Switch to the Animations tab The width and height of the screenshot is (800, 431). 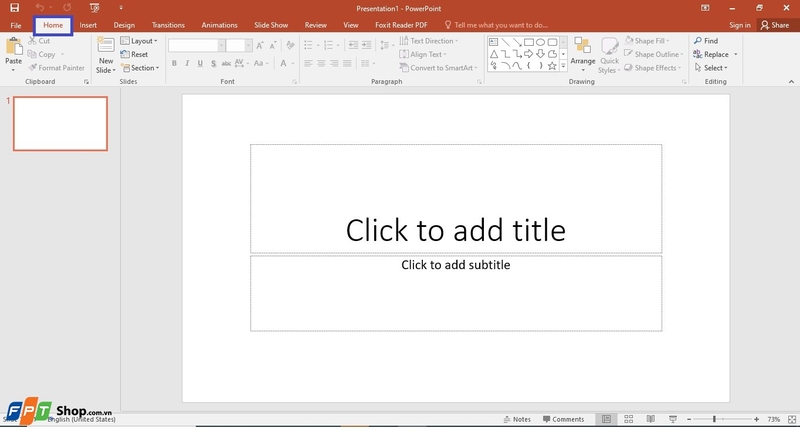[x=219, y=25]
